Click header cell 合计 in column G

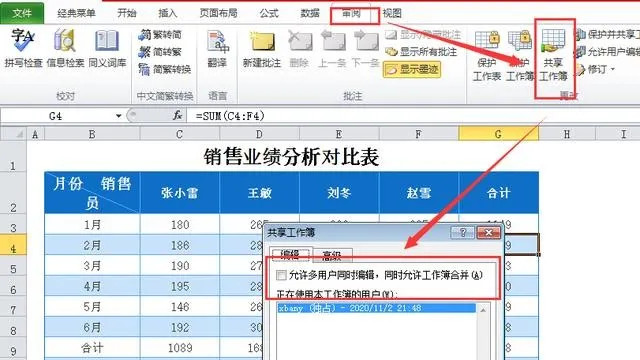tap(498, 193)
